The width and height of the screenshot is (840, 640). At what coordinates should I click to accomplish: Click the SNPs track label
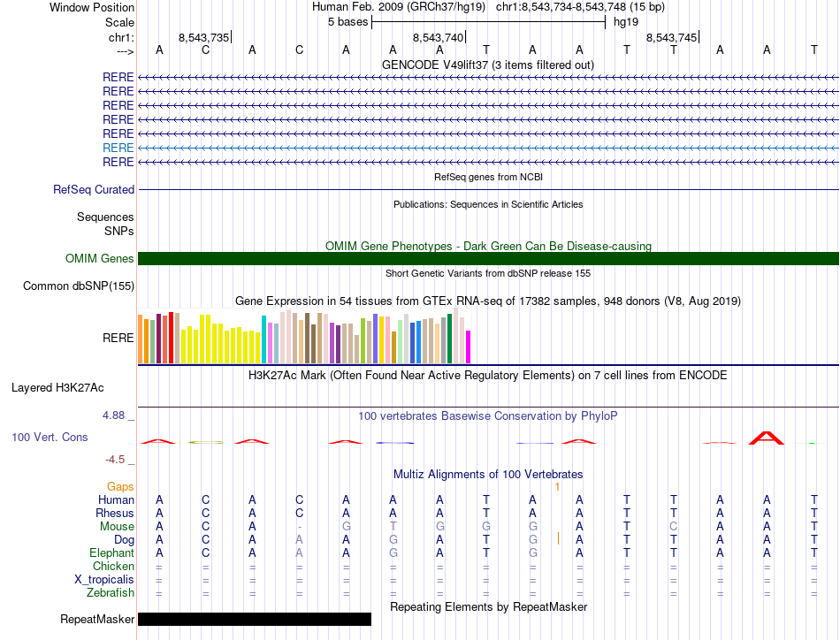119,231
